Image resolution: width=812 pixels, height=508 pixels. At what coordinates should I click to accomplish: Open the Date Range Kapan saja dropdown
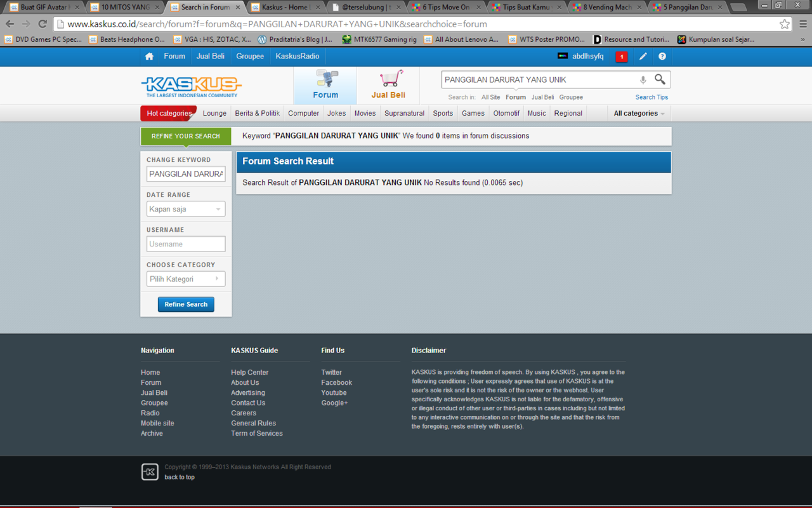(186, 209)
